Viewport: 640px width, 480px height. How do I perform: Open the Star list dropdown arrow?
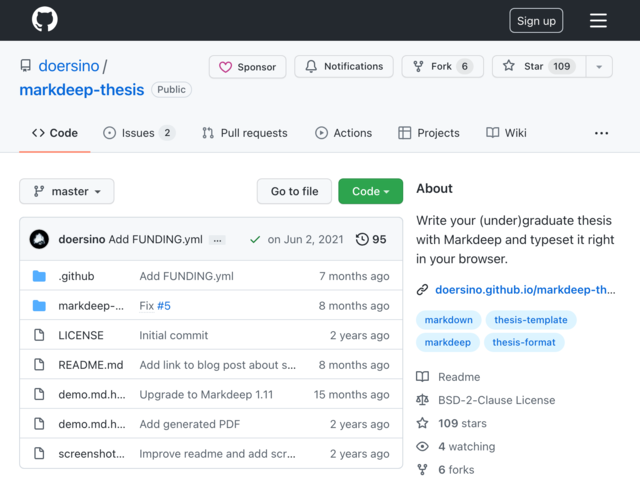click(599, 67)
